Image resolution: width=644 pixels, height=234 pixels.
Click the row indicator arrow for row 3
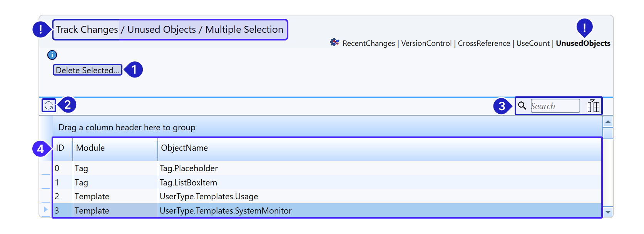[x=45, y=209]
